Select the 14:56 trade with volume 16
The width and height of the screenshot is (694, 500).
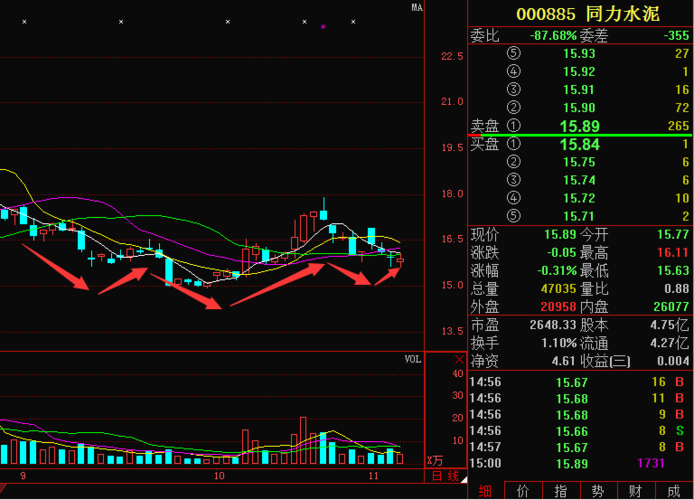(579, 382)
